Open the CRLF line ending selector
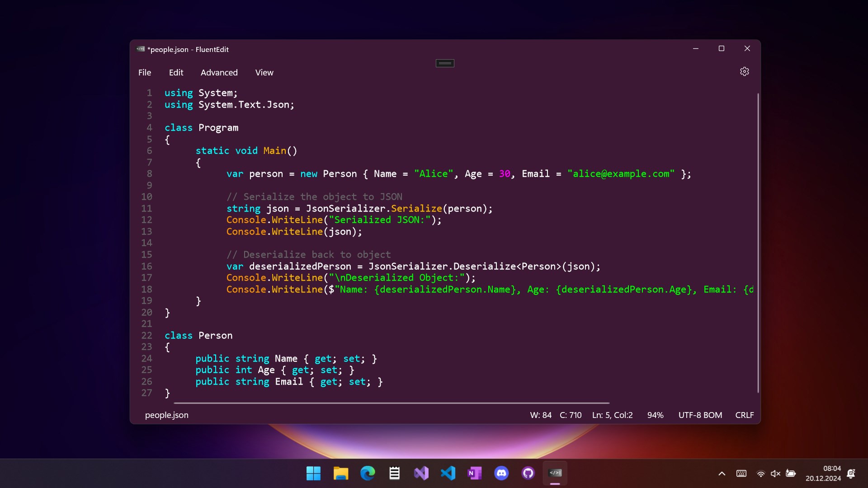This screenshot has height=488, width=868. coord(744,415)
